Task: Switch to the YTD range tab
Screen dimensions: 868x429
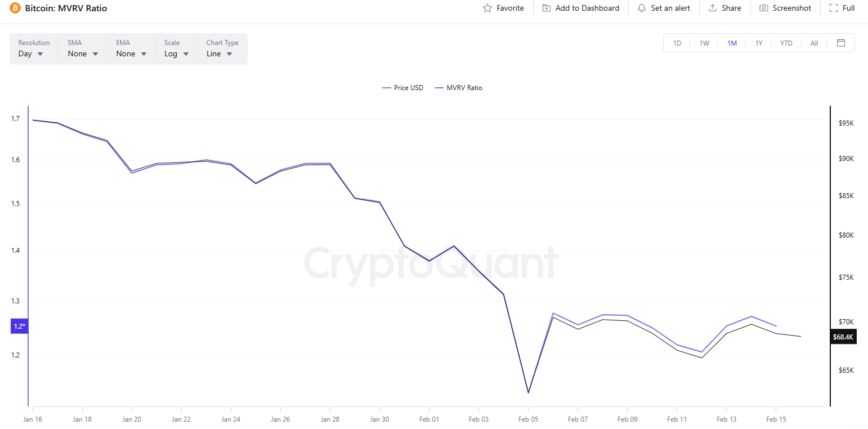Action: click(786, 43)
